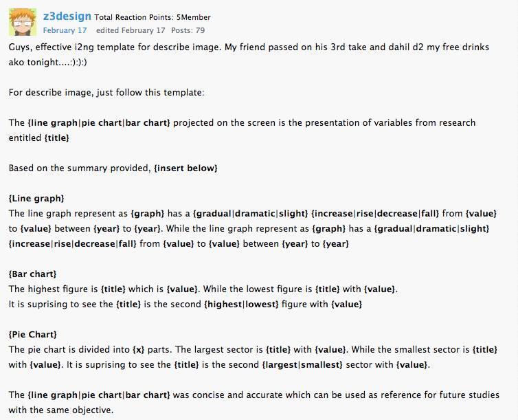Screen dimensions: 518x420
Task: Click the bold '{Pie Chart}' section heading
Action: (33, 334)
